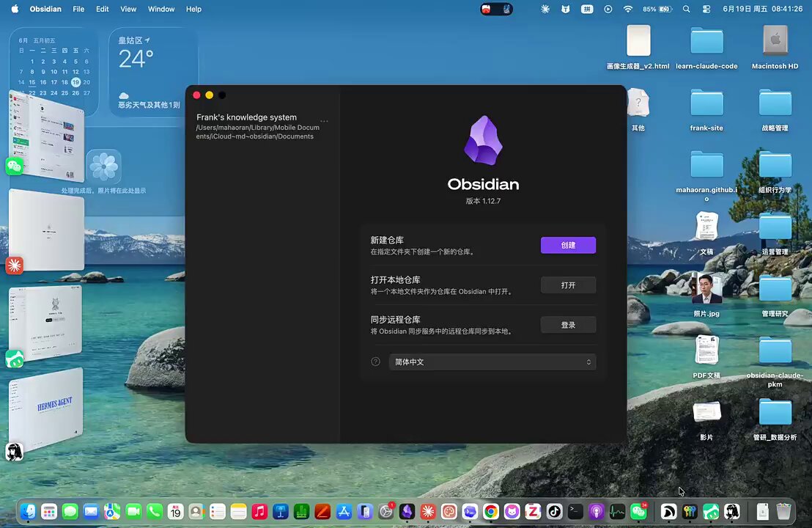Open WeChat from the Dock
The height and width of the screenshot is (528, 812).
(638, 511)
